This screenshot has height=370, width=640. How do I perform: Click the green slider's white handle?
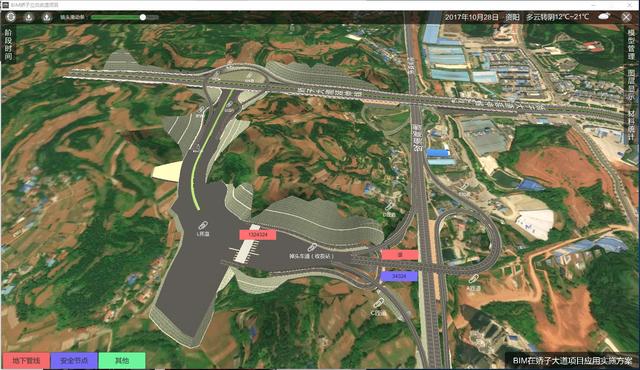(142, 17)
